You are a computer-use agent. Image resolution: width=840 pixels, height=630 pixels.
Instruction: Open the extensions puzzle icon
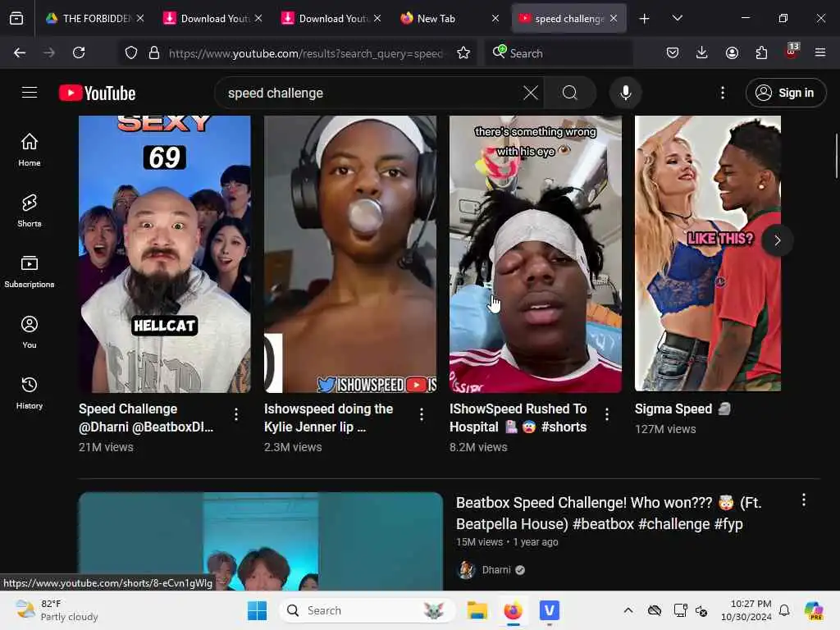[x=761, y=52]
